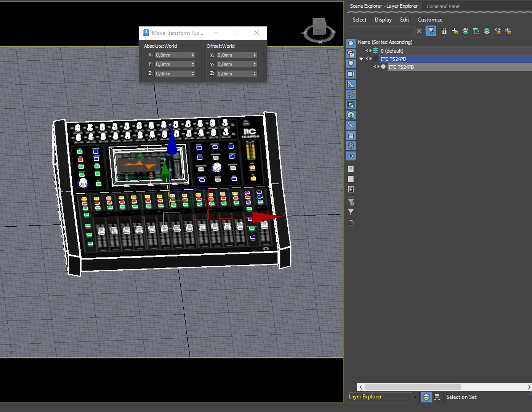Click Absolute Y value field
The height and width of the screenshot is (412, 532).
[x=172, y=64]
